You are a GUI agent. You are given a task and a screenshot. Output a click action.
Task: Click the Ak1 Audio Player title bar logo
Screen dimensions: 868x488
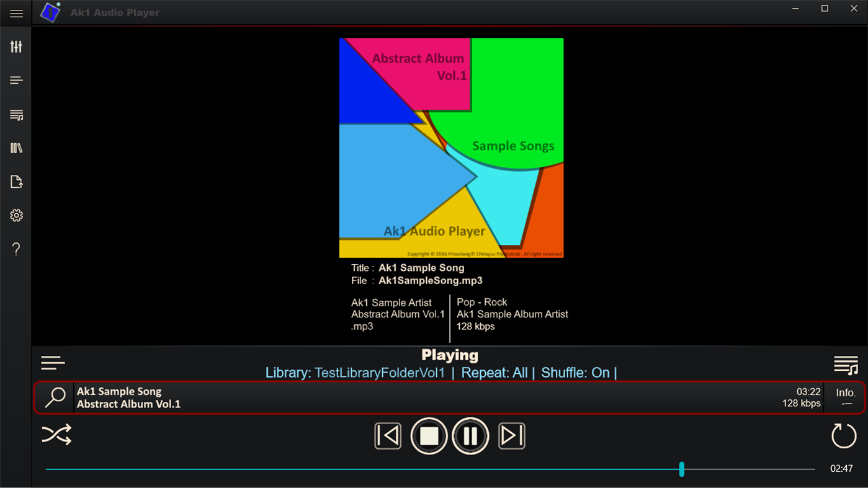tap(50, 12)
